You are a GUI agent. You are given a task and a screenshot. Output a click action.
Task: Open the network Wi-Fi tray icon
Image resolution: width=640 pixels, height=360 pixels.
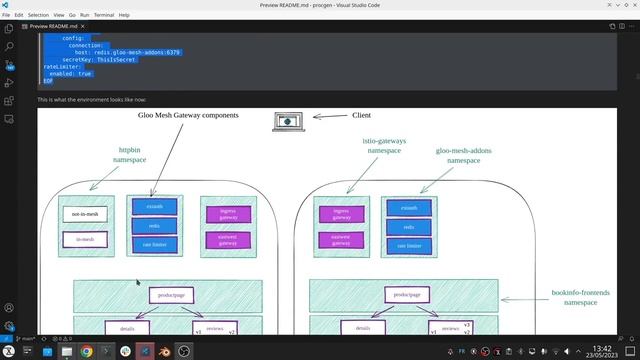pyautogui.click(x=556, y=351)
